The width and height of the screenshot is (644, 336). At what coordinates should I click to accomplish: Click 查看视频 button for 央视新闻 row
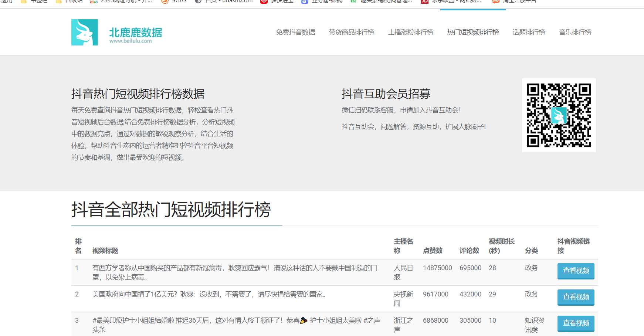[x=576, y=297]
